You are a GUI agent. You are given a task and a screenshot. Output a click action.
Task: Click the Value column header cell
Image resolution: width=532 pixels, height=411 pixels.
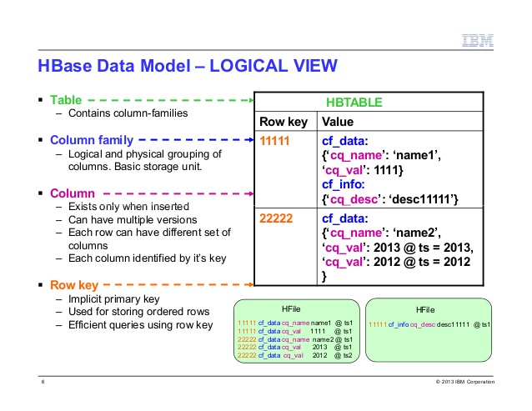tap(338, 122)
